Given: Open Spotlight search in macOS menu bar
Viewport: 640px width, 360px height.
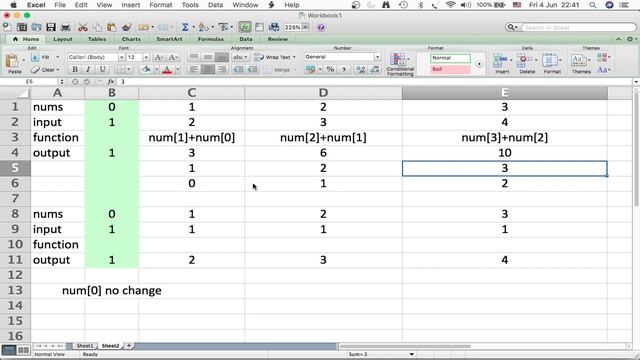Looking at the screenshot, I should point(592,5).
